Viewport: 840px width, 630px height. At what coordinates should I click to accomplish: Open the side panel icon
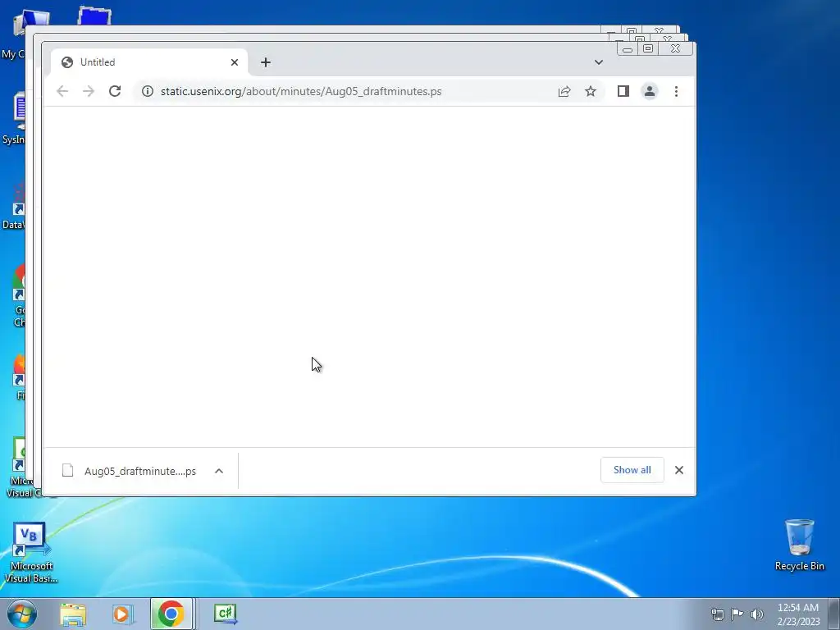point(623,91)
